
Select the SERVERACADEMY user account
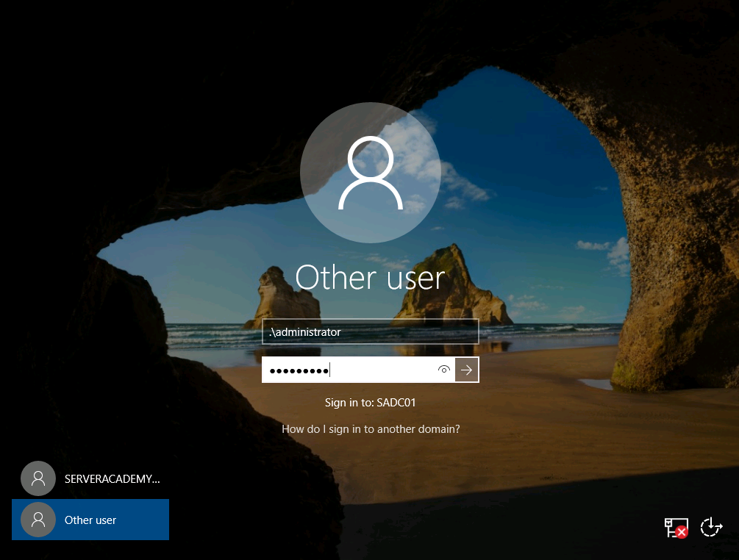(x=90, y=478)
